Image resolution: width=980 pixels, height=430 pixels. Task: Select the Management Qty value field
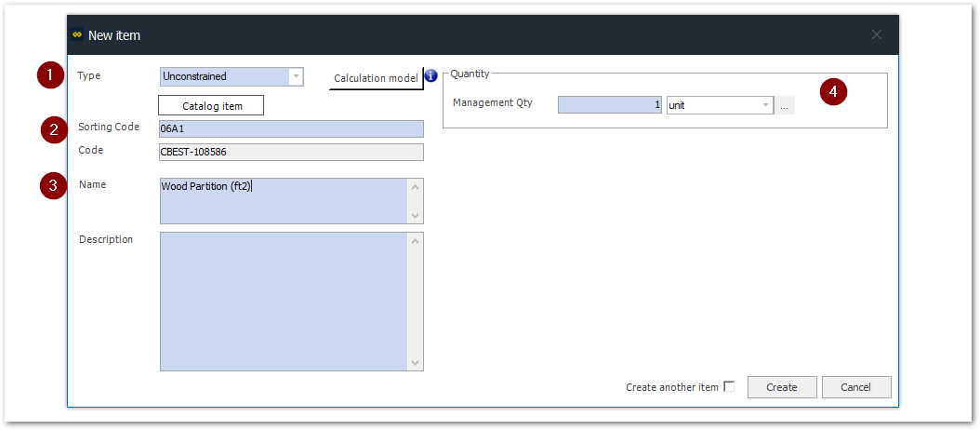(x=610, y=105)
